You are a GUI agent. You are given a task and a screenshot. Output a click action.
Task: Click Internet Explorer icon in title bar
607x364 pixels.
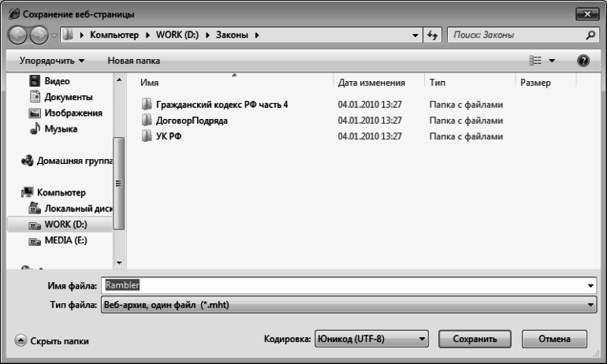pos(14,14)
